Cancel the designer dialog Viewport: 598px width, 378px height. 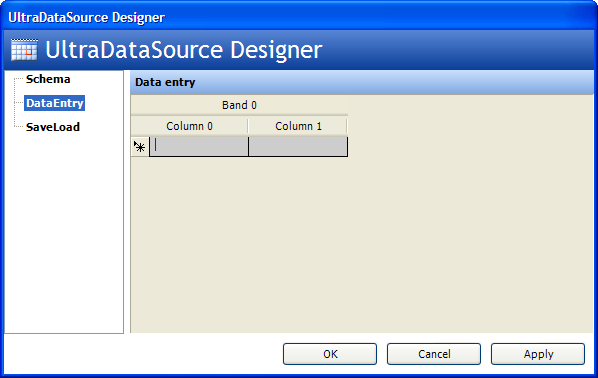pyautogui.click(x=434, y=354)
